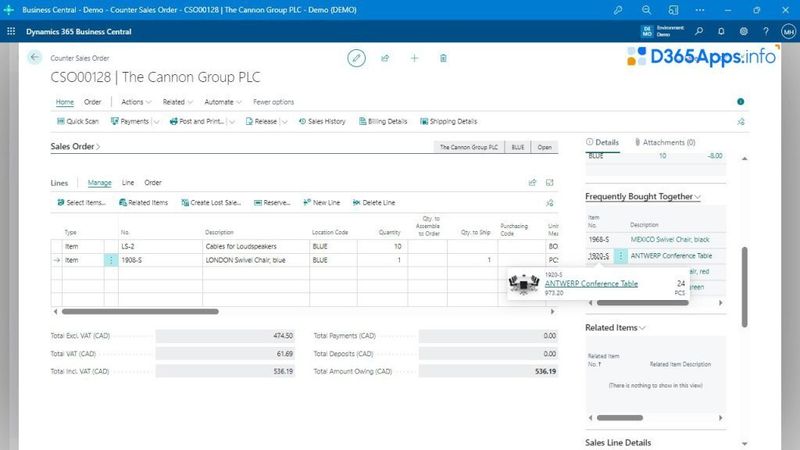Click Create Lost Sale
The height and width of the screenshot is (450, 800).
point(211,203)
